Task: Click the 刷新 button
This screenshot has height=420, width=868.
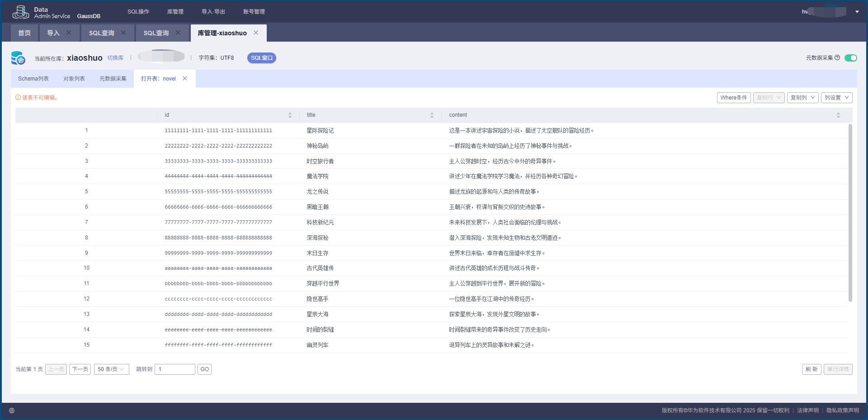Action: [x=811, y=369]
